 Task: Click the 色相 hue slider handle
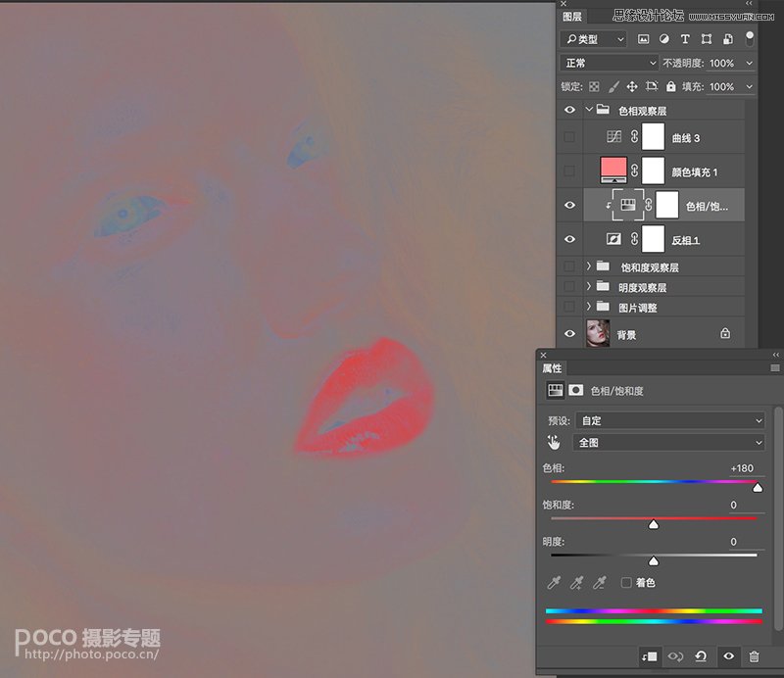click(758, 488)
